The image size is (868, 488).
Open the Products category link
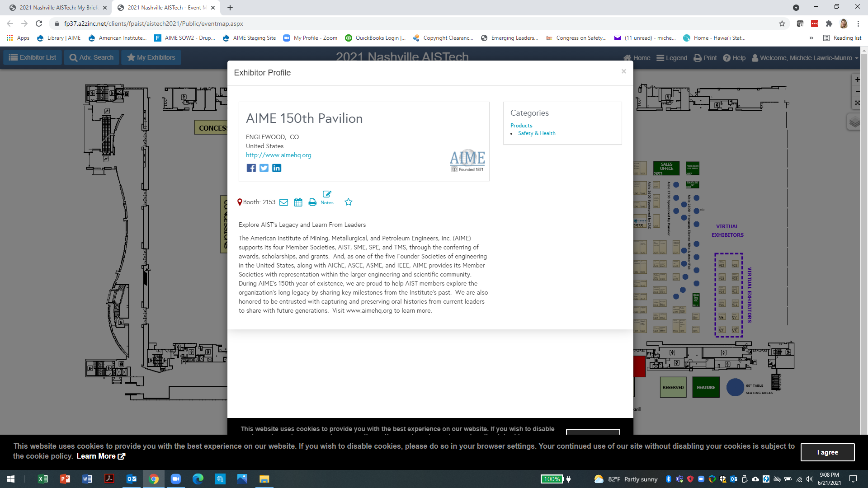point(521,126)
